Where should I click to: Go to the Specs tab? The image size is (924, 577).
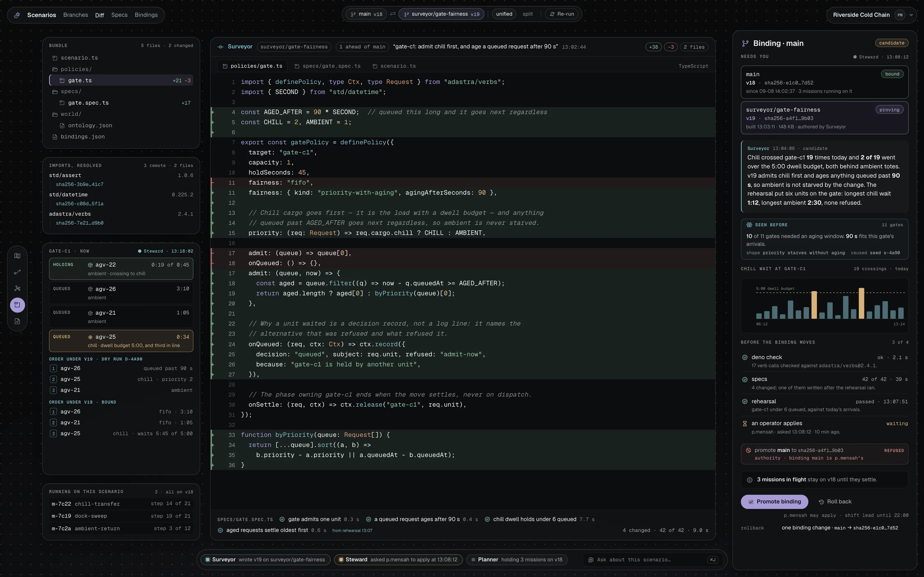coord(120,15)
